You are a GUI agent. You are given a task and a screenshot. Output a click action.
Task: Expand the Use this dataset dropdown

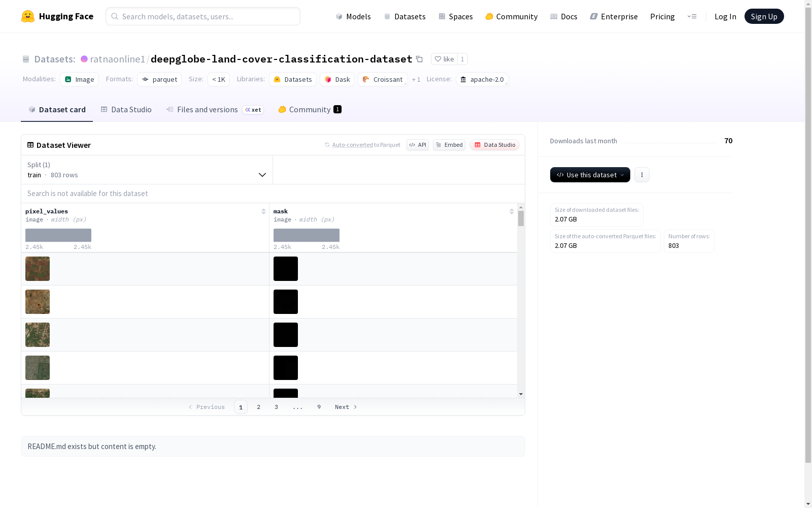pos(590,175)
